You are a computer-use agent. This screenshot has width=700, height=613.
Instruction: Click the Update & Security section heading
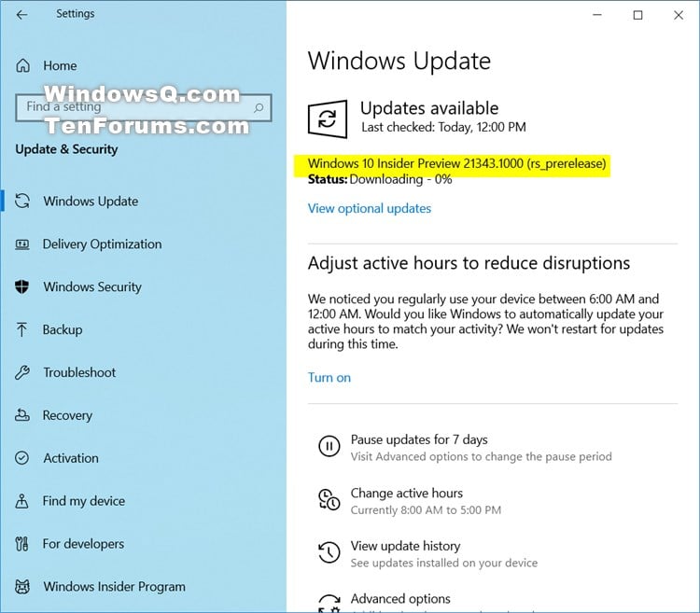(x=66, y=149)
